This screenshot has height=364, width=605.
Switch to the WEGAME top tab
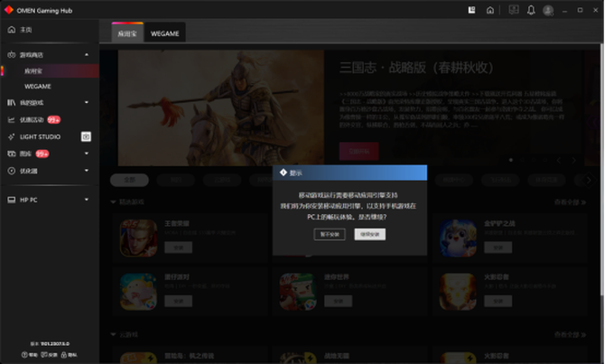[x=164, y=33]
